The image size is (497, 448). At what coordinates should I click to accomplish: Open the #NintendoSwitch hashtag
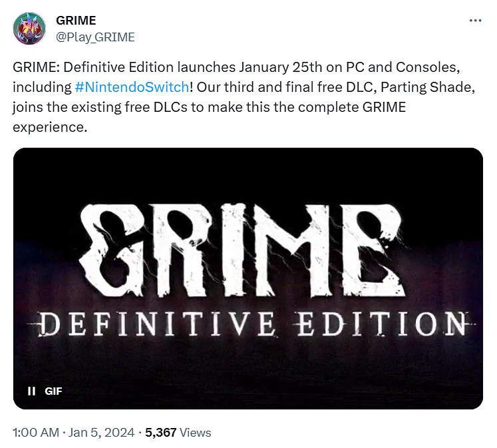[136, 87]
